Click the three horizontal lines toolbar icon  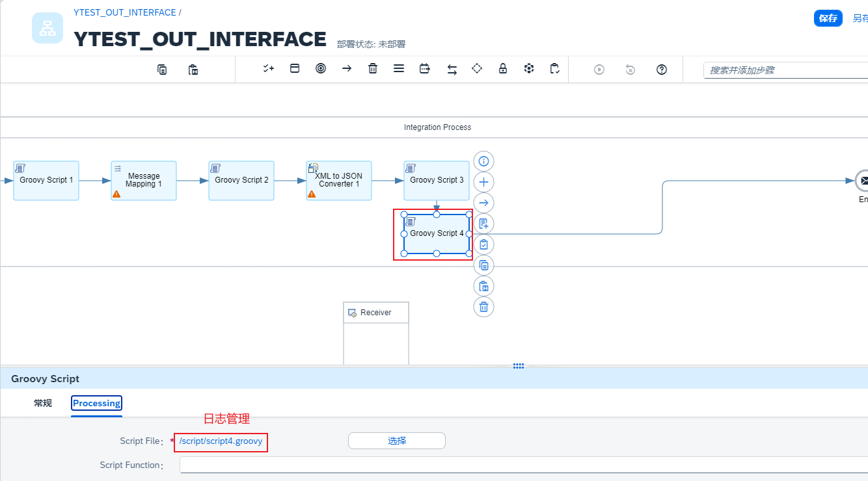(x=399, y=69)
